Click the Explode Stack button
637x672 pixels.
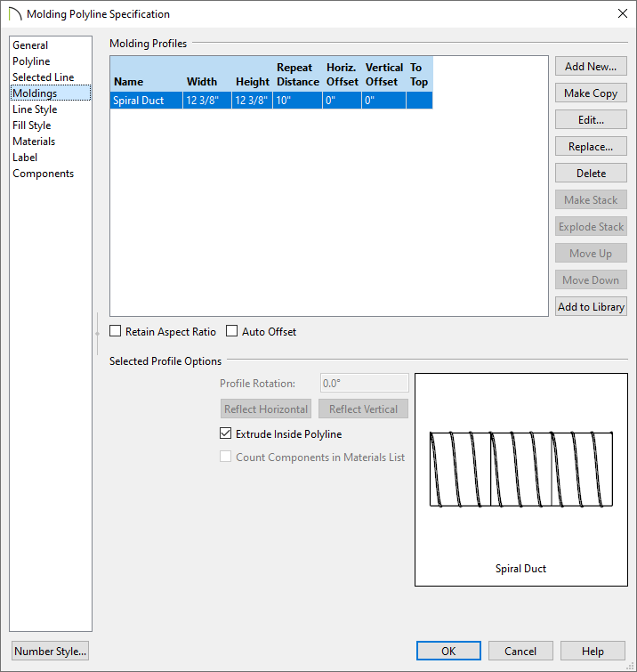click(x=591, y=227)
